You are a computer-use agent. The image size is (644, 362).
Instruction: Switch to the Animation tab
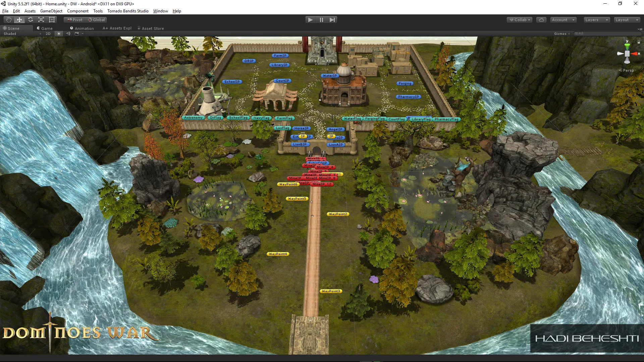pos(82,28)
